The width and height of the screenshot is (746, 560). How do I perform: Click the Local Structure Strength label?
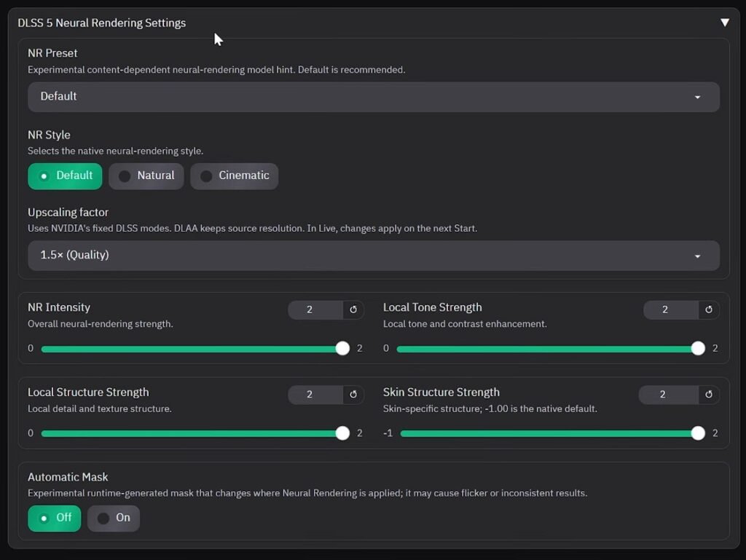88,393
